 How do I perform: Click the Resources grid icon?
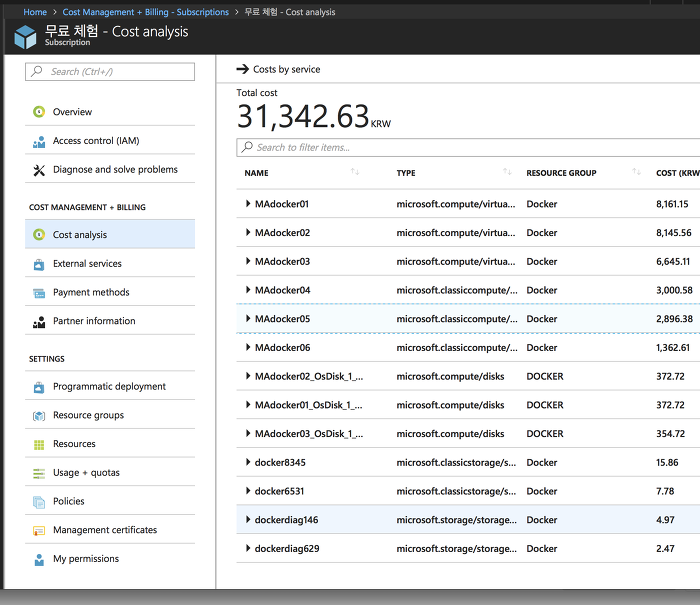[39, 445]
